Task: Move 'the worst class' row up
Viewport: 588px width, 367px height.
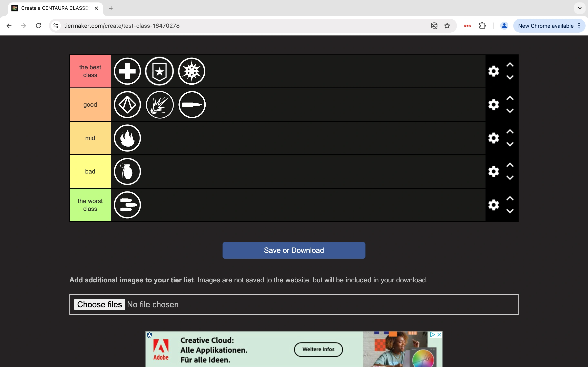Action: coord(510,199)
